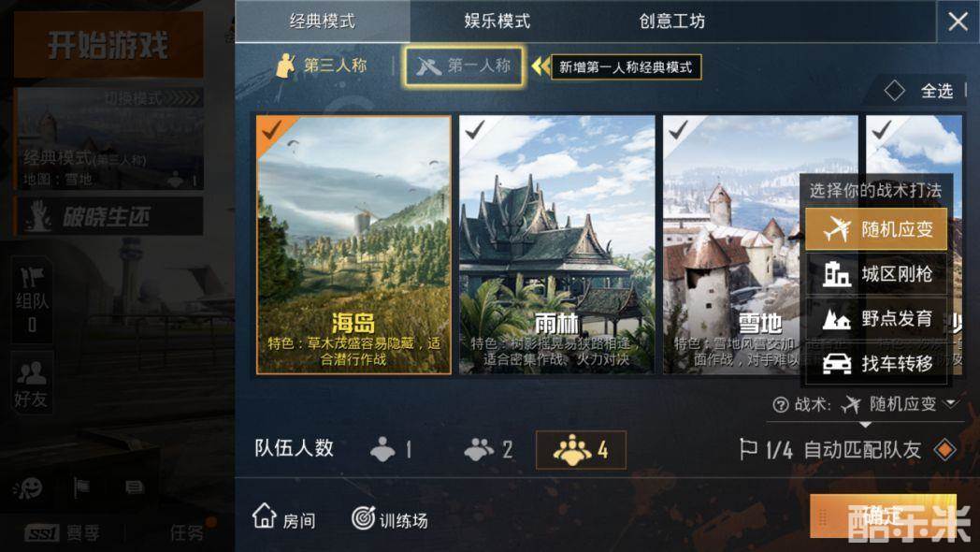Switch to the 娱乐模式 tab
The width and height of the screenshot is (980, 552).
pyautogui.click(x=497, y=22)
